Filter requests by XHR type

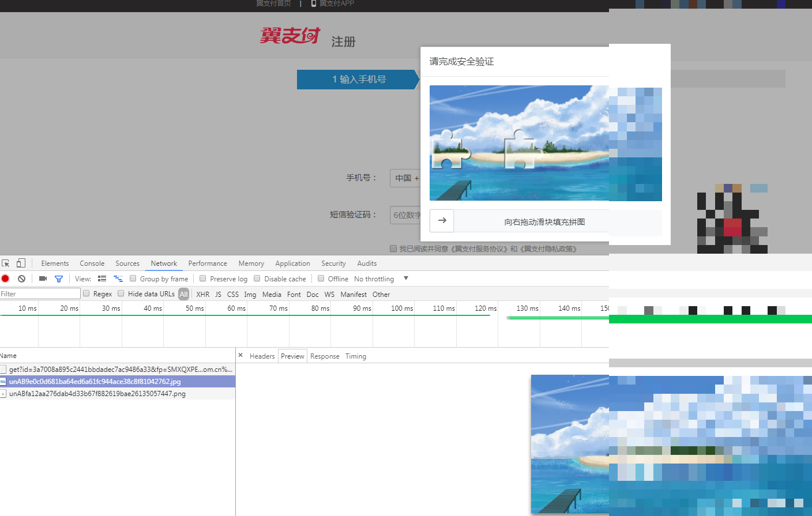click(x=202, y=294)
